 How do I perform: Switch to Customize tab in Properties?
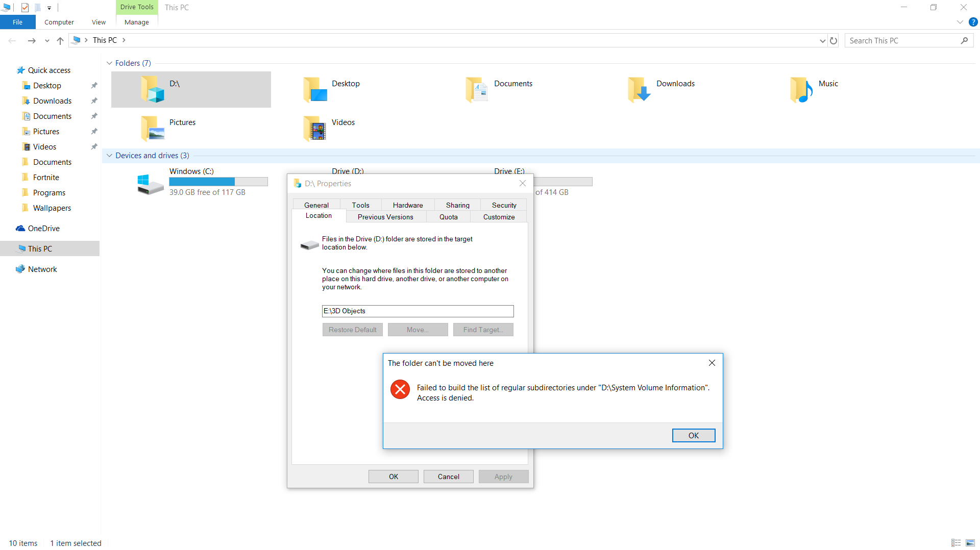click(x=499, y=217)
